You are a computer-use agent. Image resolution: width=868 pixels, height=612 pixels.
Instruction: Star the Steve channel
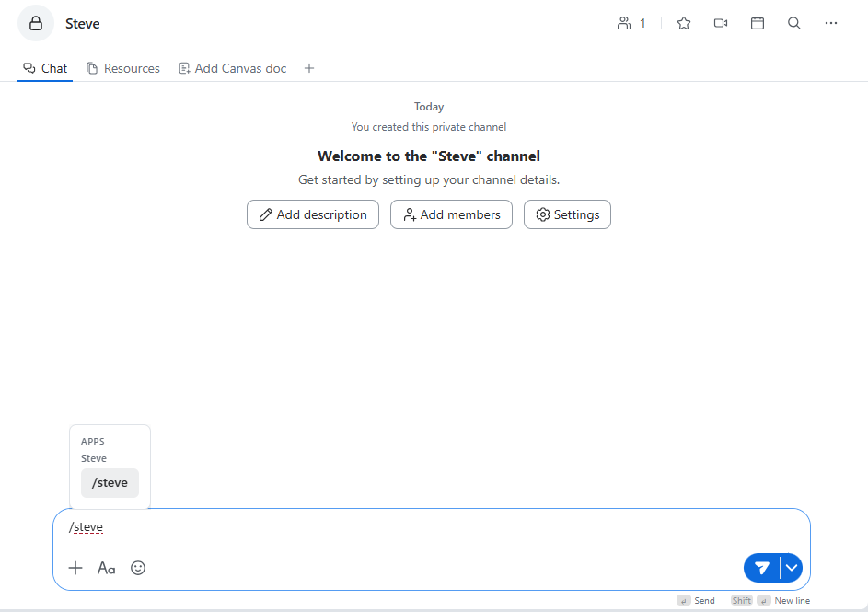point(684,23)
